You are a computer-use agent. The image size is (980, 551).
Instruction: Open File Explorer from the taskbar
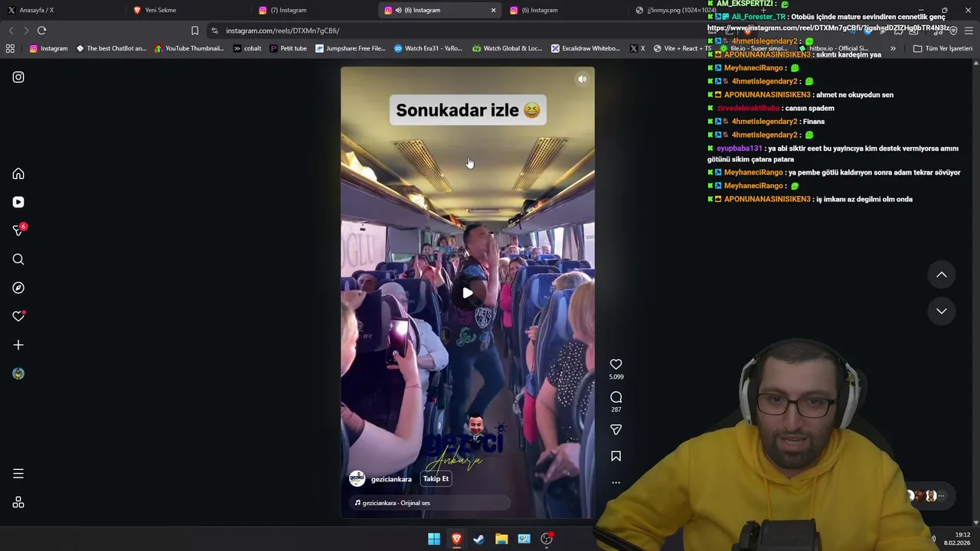click(x=501, y=539)
